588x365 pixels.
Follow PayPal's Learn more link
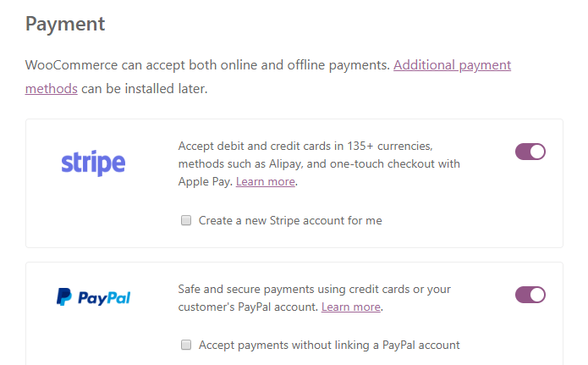coord(351,307)
